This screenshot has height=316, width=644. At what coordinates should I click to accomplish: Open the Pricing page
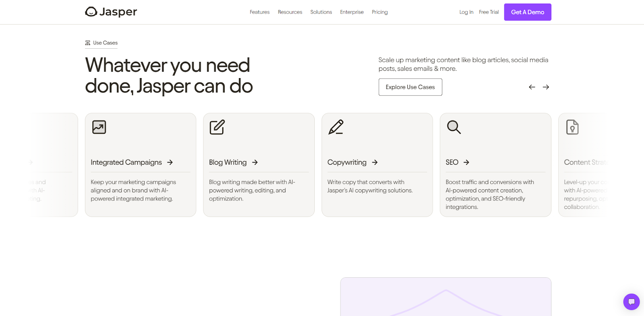click(x=380, y=12)
